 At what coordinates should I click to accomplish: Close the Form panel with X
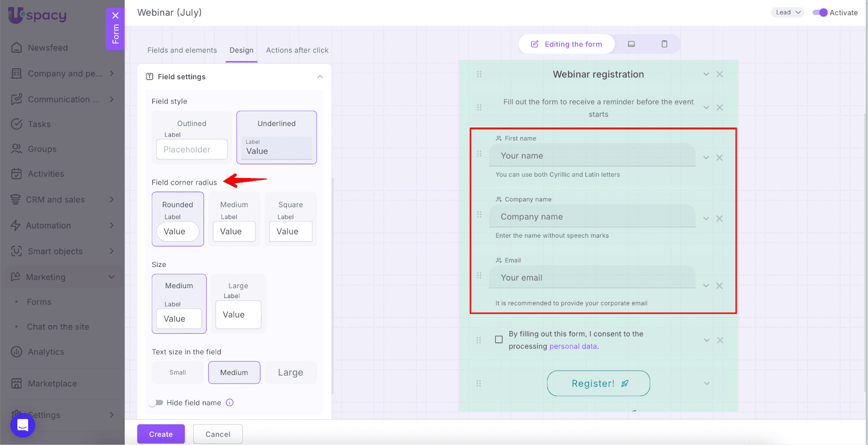click(116, 16)
